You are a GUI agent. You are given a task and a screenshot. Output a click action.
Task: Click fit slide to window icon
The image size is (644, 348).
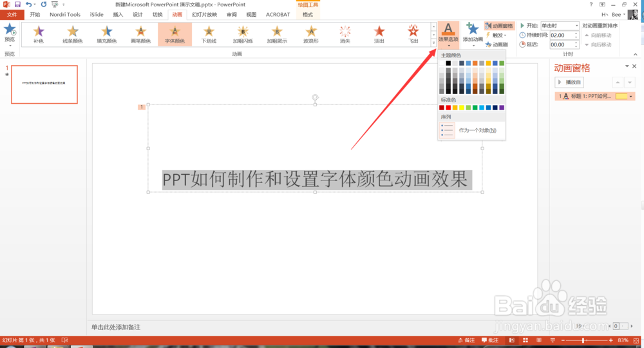click(x=637, y=340)
